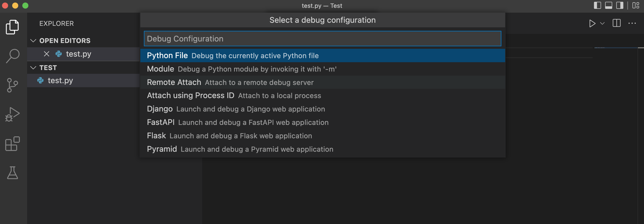Screen dimensions: 644x224
Task: Open the run options dropdown arrow
Action: coord(602,24)
